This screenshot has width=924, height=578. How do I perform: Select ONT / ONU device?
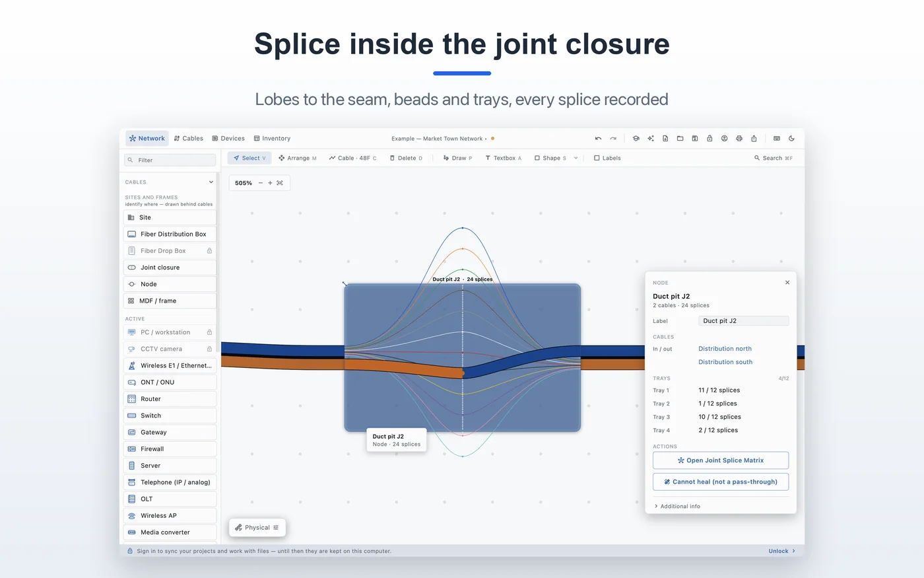(x=170, y=382)
